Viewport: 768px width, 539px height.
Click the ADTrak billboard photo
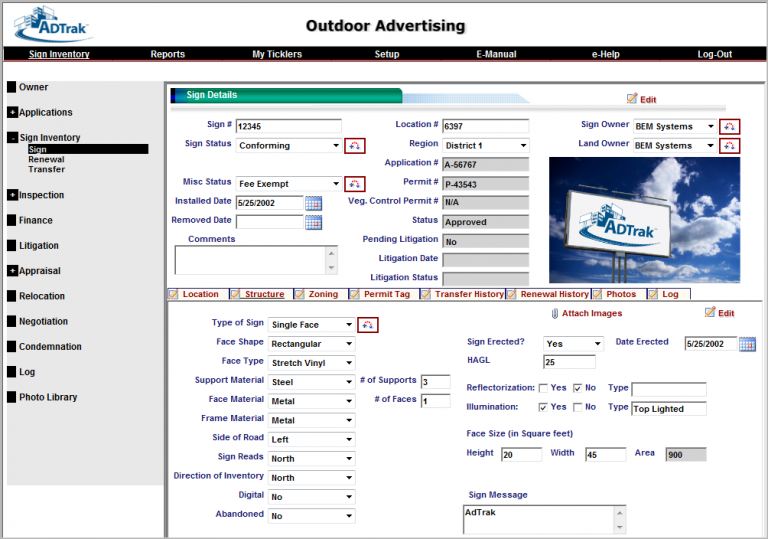[645, 220]
